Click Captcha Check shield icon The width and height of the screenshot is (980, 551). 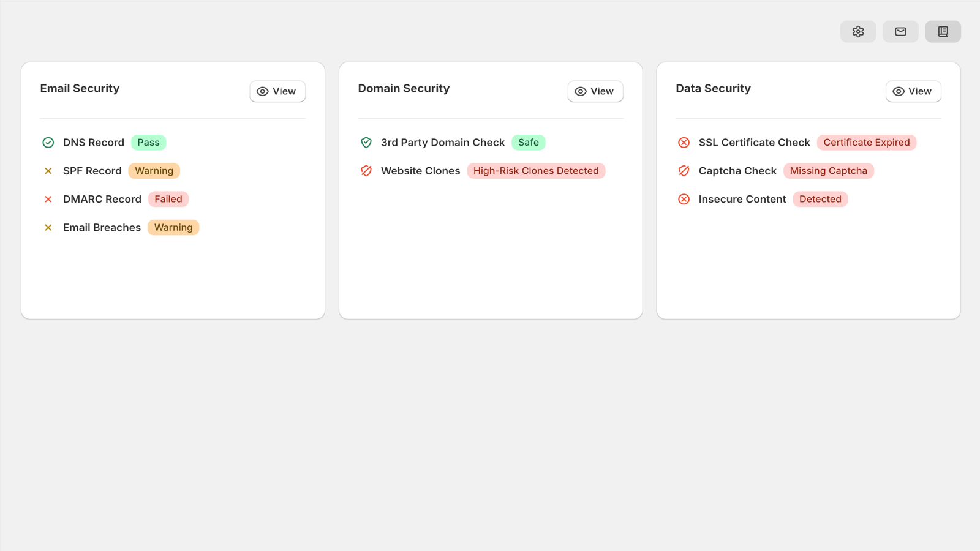(x=684, y=171)
